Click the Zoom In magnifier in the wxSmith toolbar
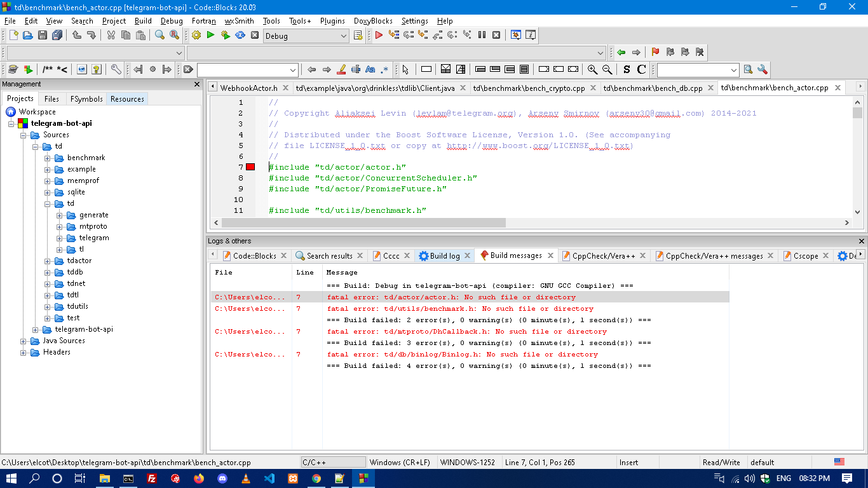Image resolution: width=868 pixels, height=488 pixels. [x=593, y=69]
